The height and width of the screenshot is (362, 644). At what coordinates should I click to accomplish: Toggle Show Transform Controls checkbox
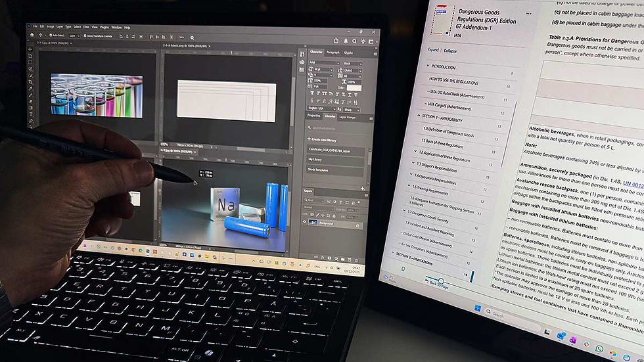(85, 35)
